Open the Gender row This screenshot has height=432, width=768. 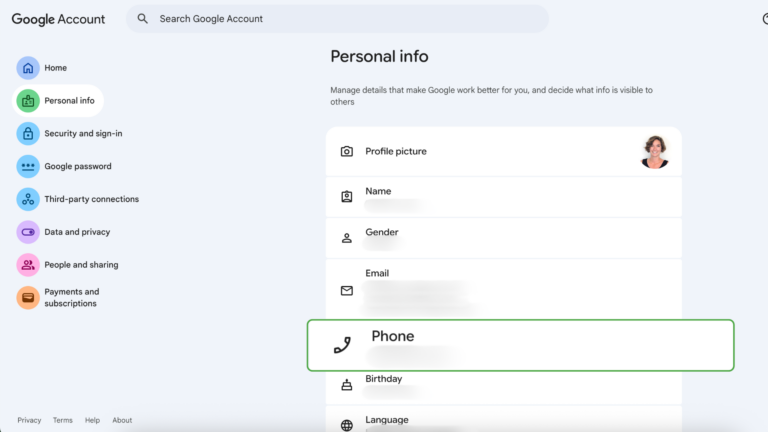[504, 238]
